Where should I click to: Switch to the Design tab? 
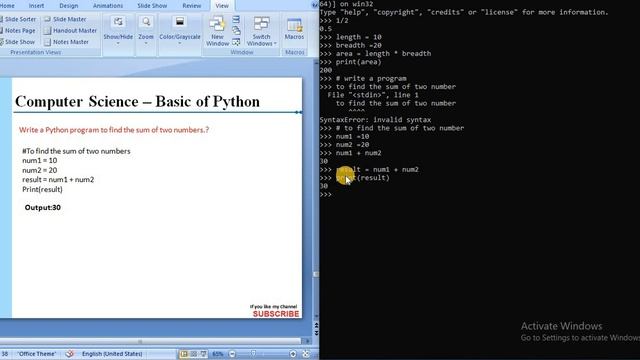click(x=69, y=6)
